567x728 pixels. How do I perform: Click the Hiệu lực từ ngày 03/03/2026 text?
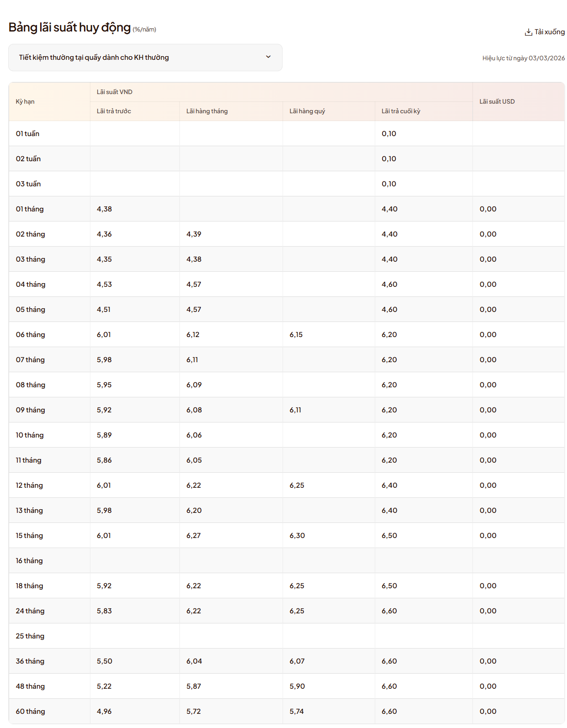pyautogui.click(x=523, y=58)
